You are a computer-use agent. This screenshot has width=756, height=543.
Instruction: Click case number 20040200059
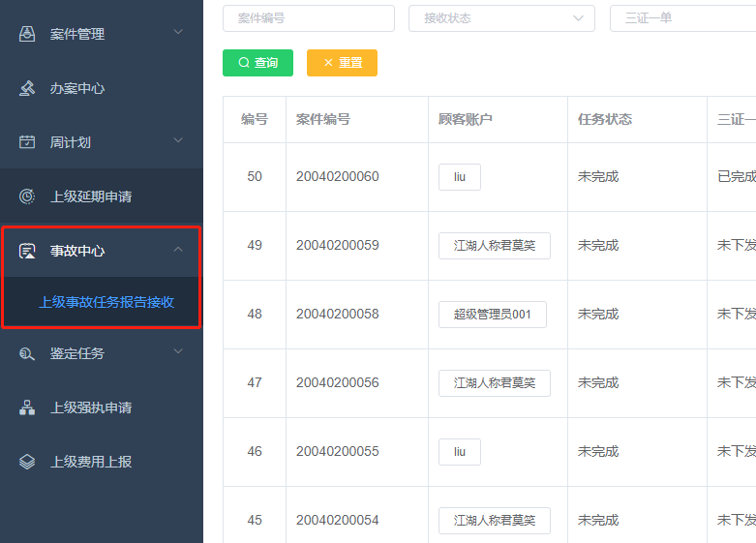click(338, 246)
